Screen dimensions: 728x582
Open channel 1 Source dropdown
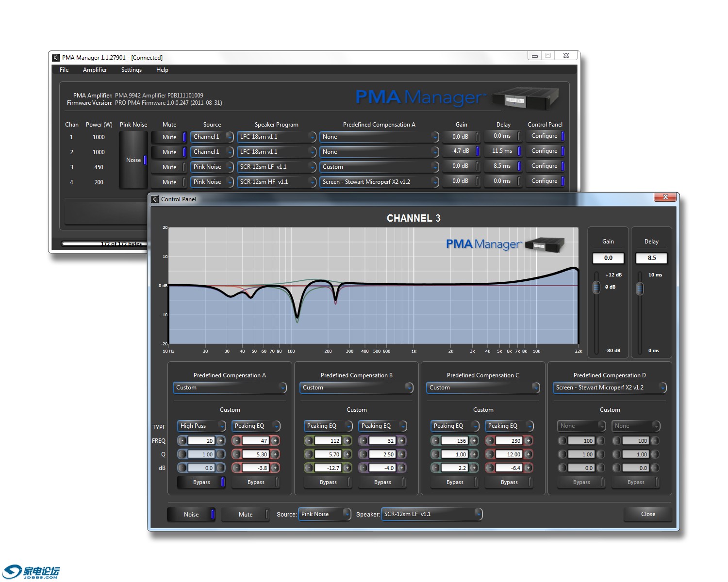212,137
